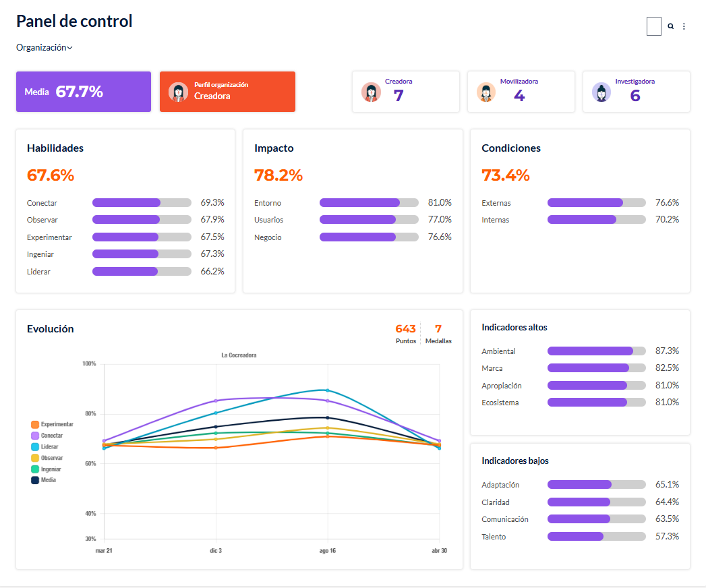This screenshot has height=588, width=706.
Task: Open the purple Media 67.7% card
Action: click(x=84, y=92)
